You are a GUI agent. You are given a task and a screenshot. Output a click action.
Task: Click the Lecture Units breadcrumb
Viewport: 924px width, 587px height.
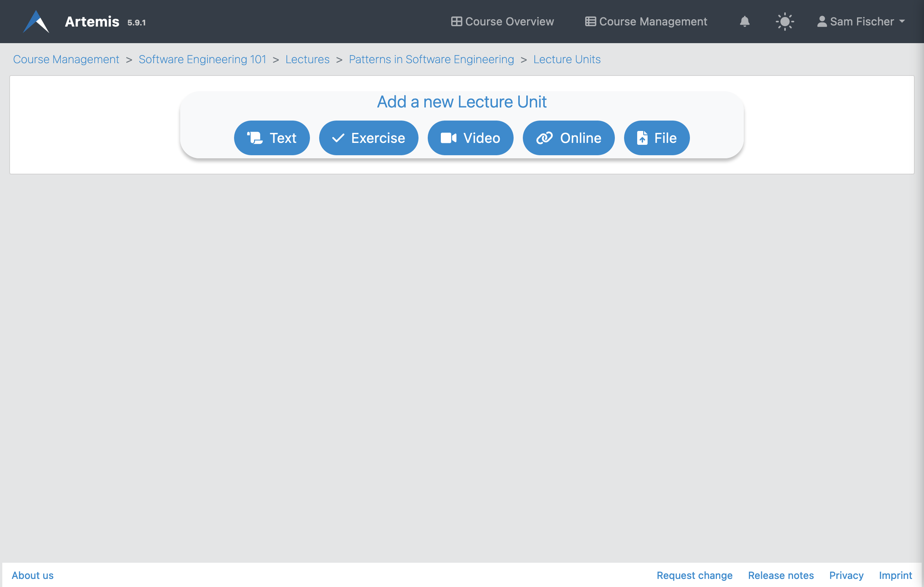(567, 59)
